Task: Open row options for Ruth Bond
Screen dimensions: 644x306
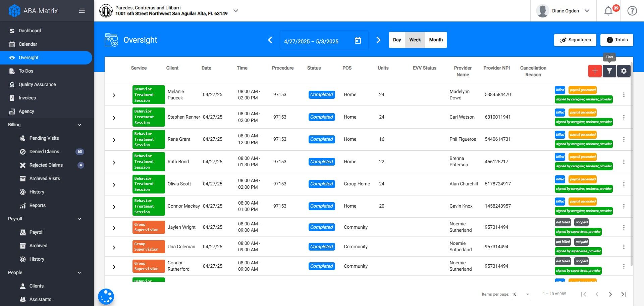Action: pos(624,162)
